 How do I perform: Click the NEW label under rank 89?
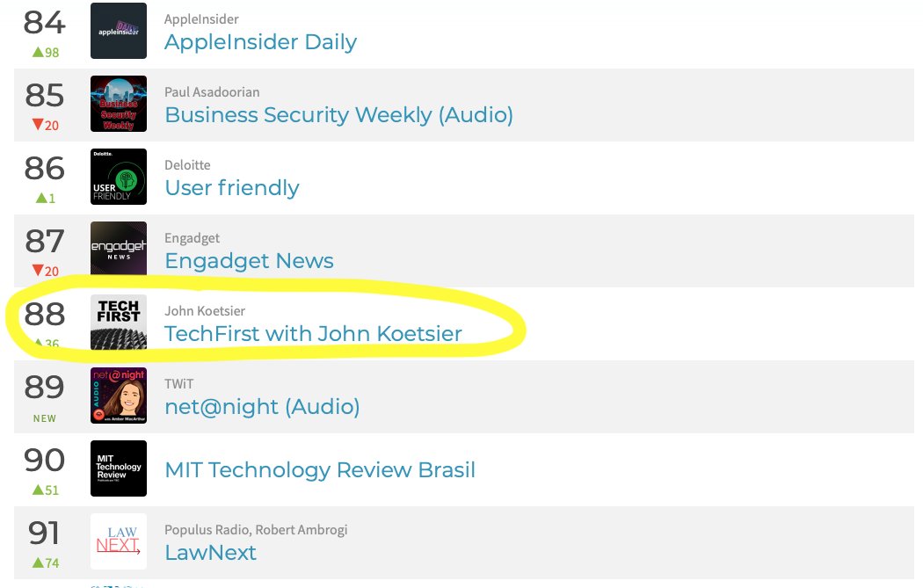point(45,418)
